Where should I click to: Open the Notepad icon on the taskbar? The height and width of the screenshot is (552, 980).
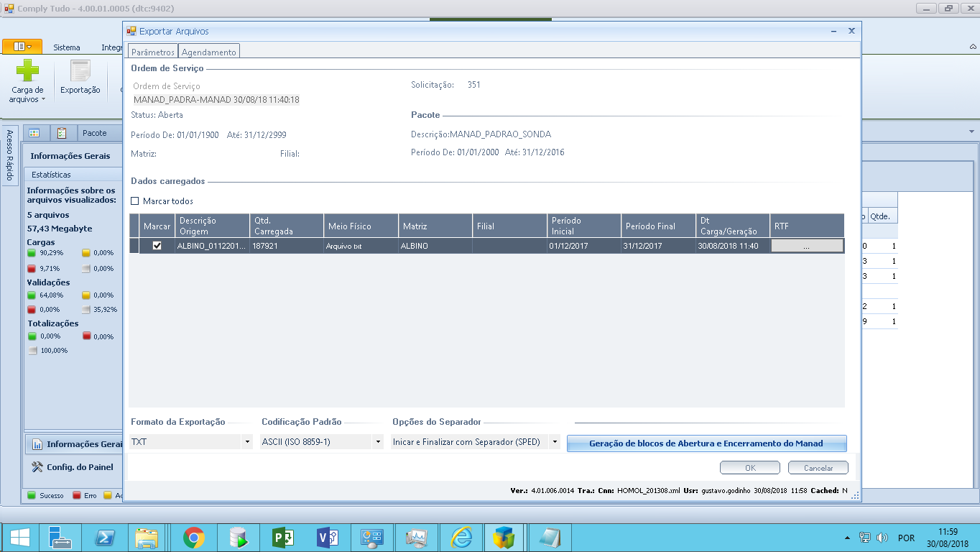pyautogui.click(x=550, y=538)
